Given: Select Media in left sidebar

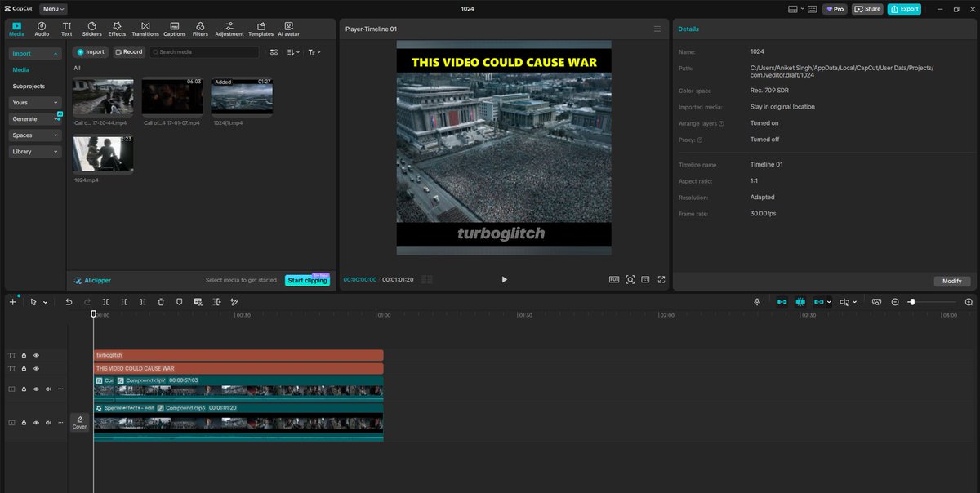Looking at the screenshot, I should [20, 70].
